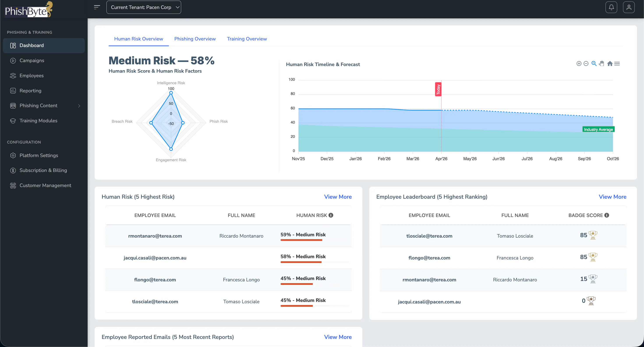644x347 pixels.
Task: Click Francesca Longo in Employee Leaderboard
Action: (515, 258)
